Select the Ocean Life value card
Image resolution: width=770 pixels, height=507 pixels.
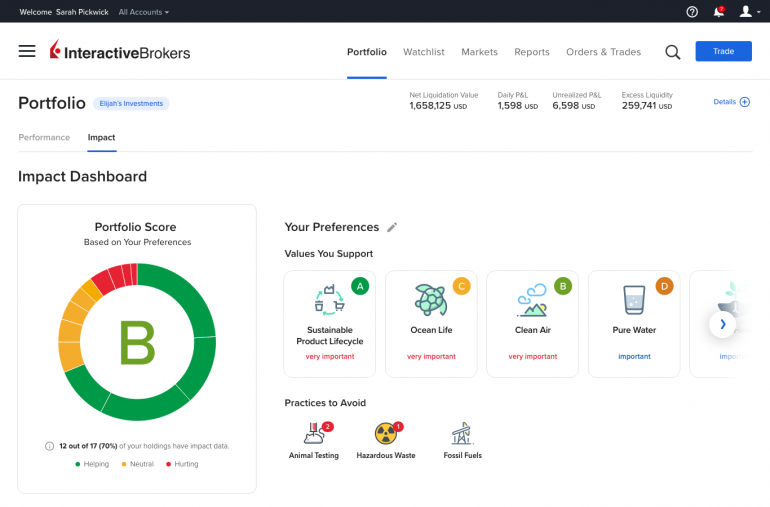click(x=431, y=323)
